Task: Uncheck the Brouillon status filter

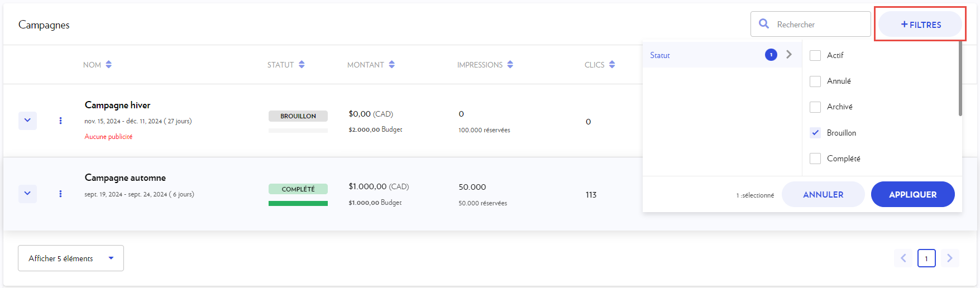Action: point(815,133)
